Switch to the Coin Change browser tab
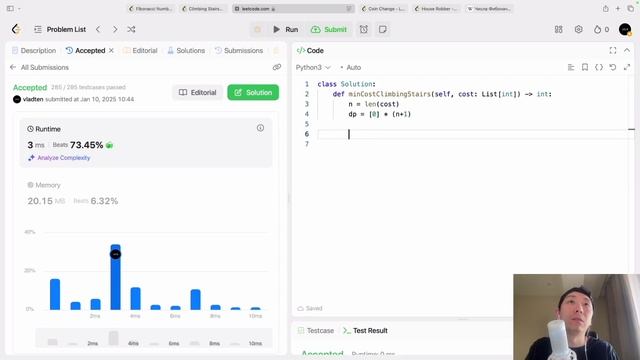This screenshot has height=360, width=640. tap(384, 9)
